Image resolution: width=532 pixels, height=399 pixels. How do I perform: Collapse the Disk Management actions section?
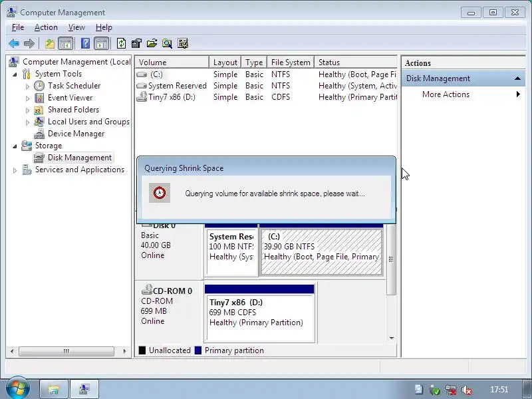[x=517, y=78]
